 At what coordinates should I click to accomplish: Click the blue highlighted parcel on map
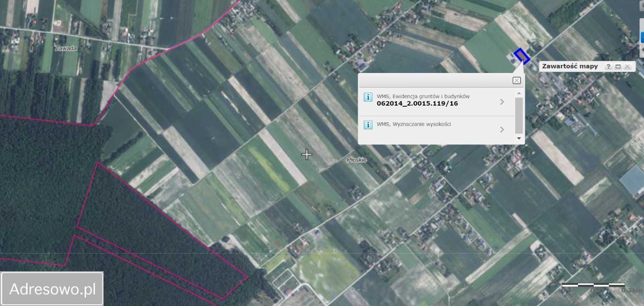(522, 56)
